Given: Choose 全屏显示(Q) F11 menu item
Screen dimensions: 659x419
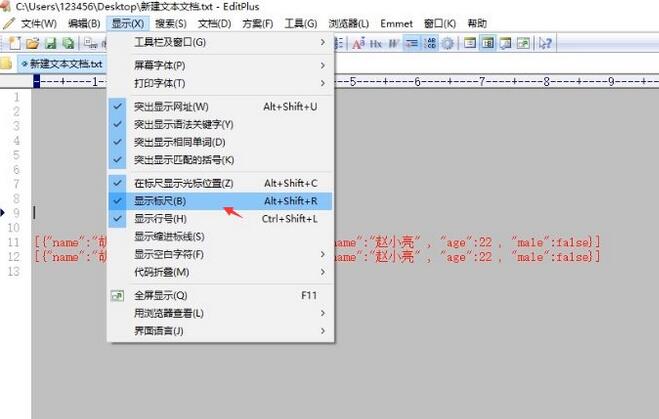Looking at the screenshot, I should [x=221, y=295].
